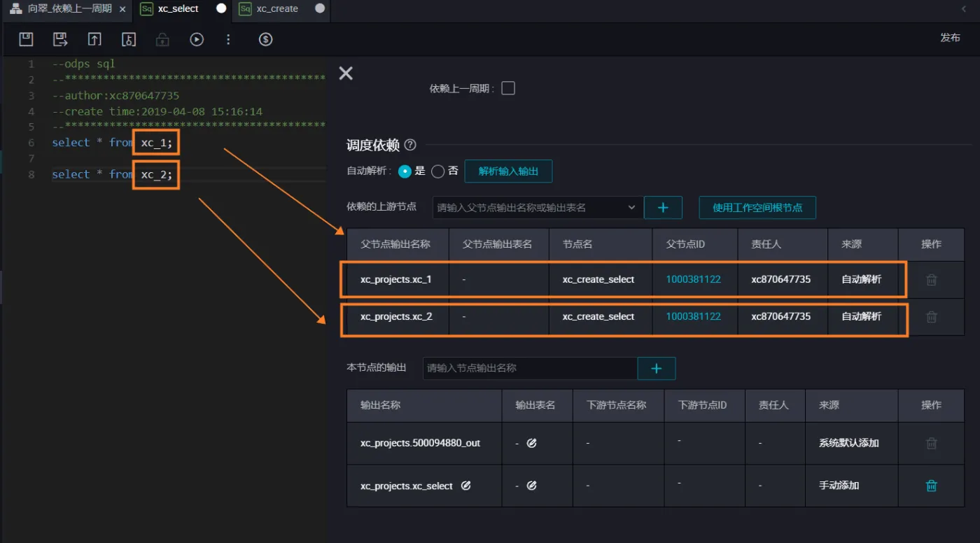The image size is (980, 543).
Task: Delete the xc_projects.xc_select output via the trash icon
Action: click(932, 485)
